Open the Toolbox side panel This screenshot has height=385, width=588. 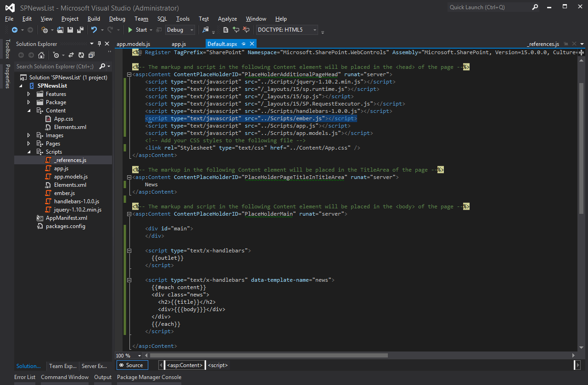pyautogui.click(x=7, y=49)
